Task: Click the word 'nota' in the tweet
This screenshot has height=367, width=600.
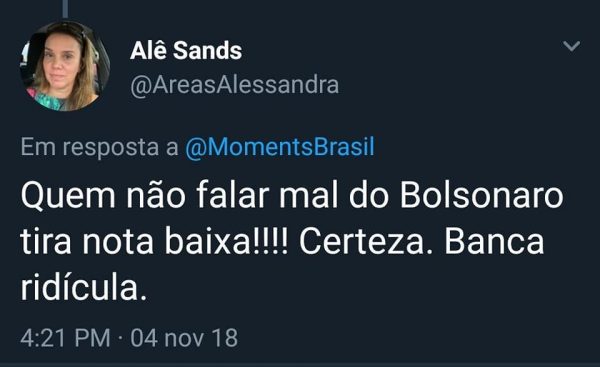Action: [118, 242]
